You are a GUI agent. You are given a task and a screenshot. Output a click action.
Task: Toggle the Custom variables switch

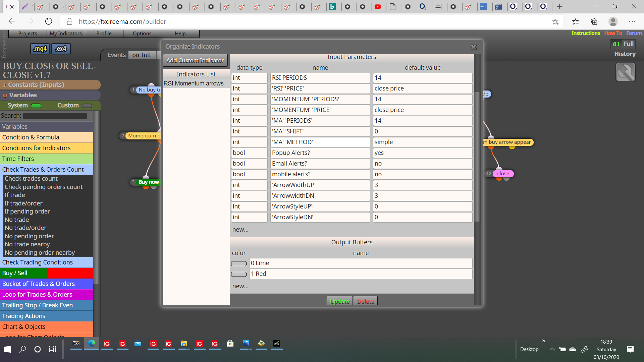point(87,106)
